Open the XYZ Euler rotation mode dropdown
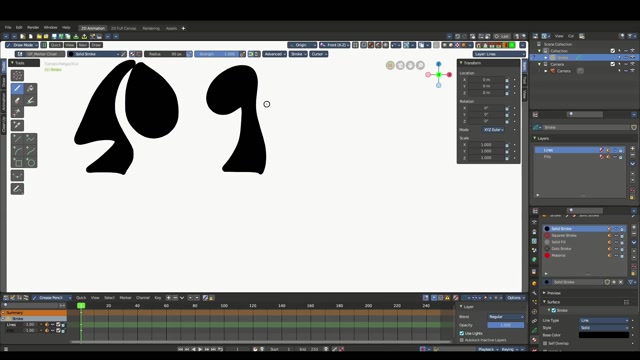The height and width of the screenshot is (360, 640). tap(493, 130)
